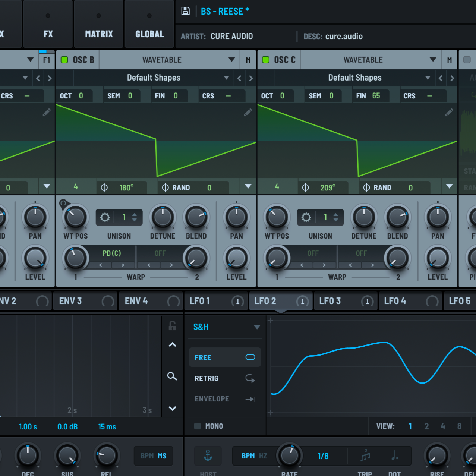Click the FIN value field of OSC C

(371, 95)
